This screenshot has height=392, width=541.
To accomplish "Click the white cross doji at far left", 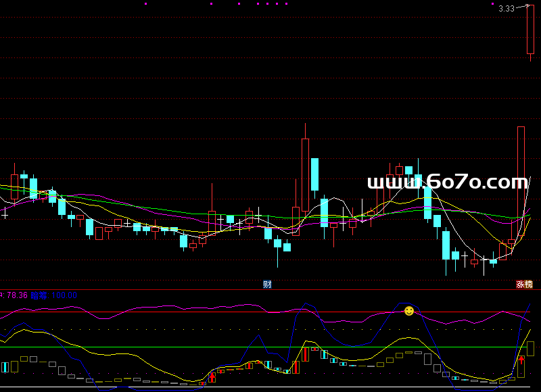I will pyautogui.click(x=5, y=214).
